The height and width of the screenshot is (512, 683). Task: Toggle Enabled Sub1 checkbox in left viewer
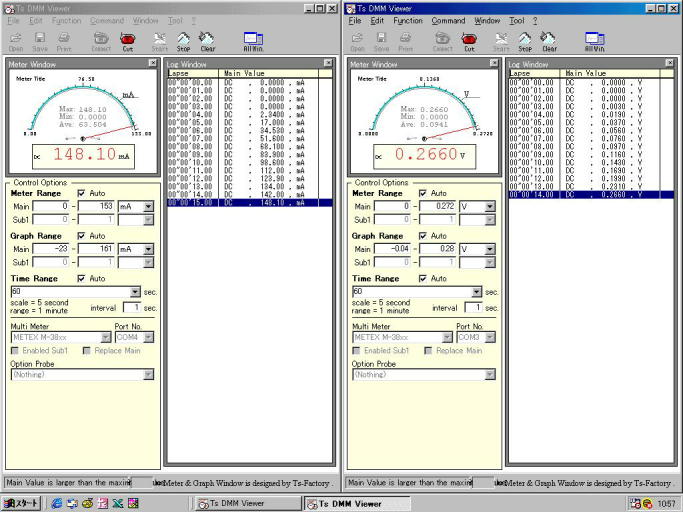[x=15, y=351]
